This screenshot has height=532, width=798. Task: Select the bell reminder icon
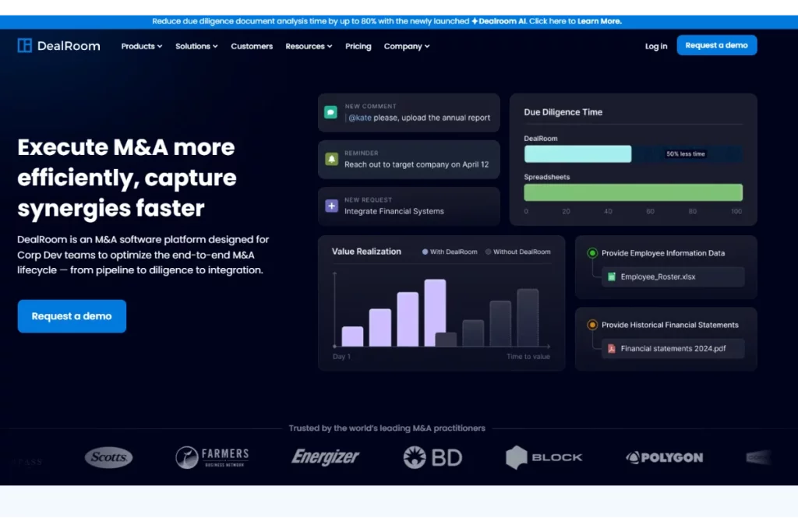pos(330,160)
